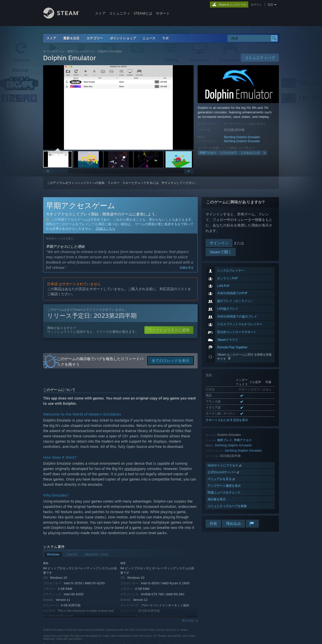Switch to the macOS requirements tab
322x644 pixels.
point(72,554)
